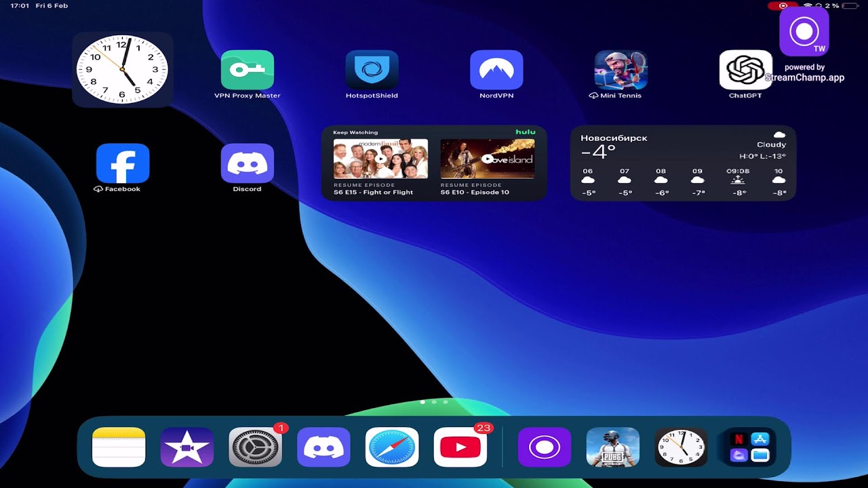Screen dimensions: 868x488
Task: Tap the hulu logo in the widget
Action: (x=526, y=132)
